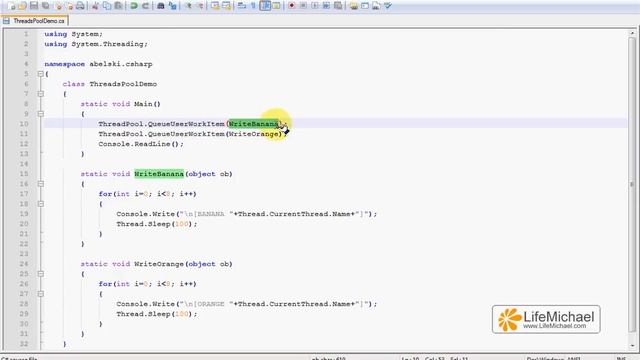The width and height of the screenshot is (640, 360).
Task: Click the Open file folder icon
Action: [22, 6]
